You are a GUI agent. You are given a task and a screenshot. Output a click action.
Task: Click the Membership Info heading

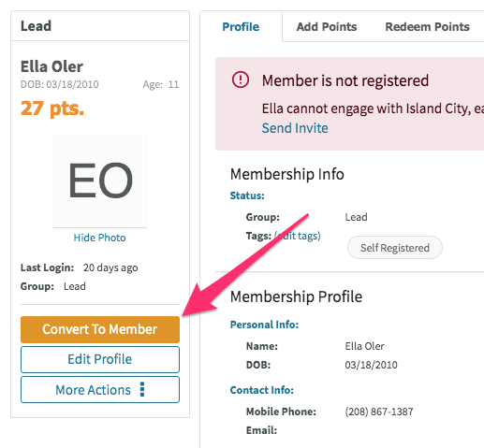click(286, 174)
